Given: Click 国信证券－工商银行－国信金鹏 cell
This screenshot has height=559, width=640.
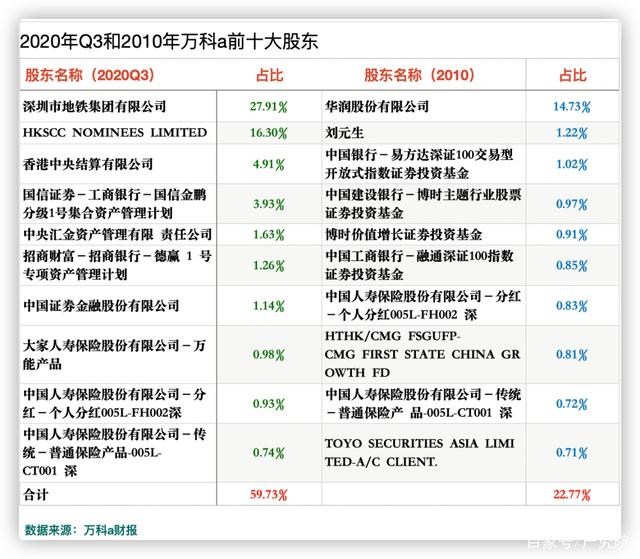Looking at the screenshot, I should click(x=115, y=204).
